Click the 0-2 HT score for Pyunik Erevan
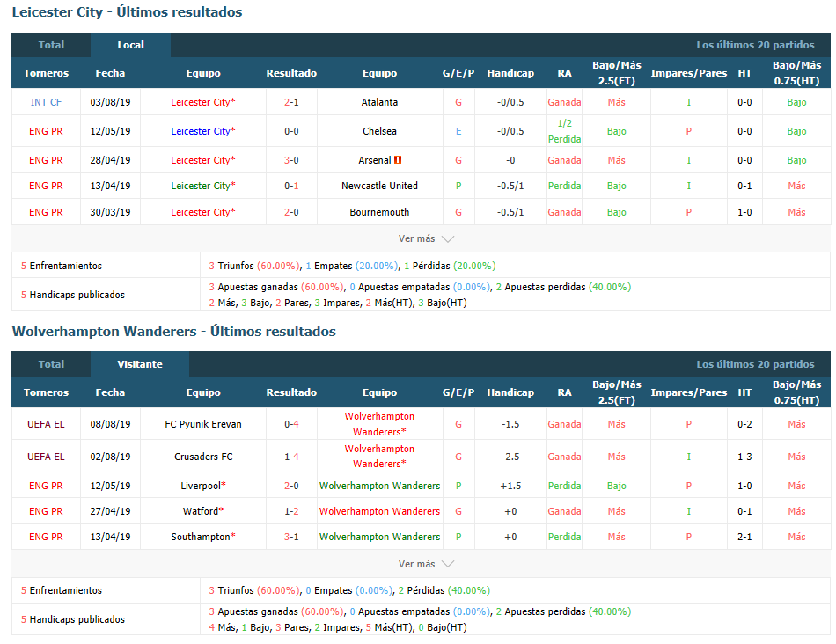The height and width of the screenshot is (644, 836). pos(744,424)
